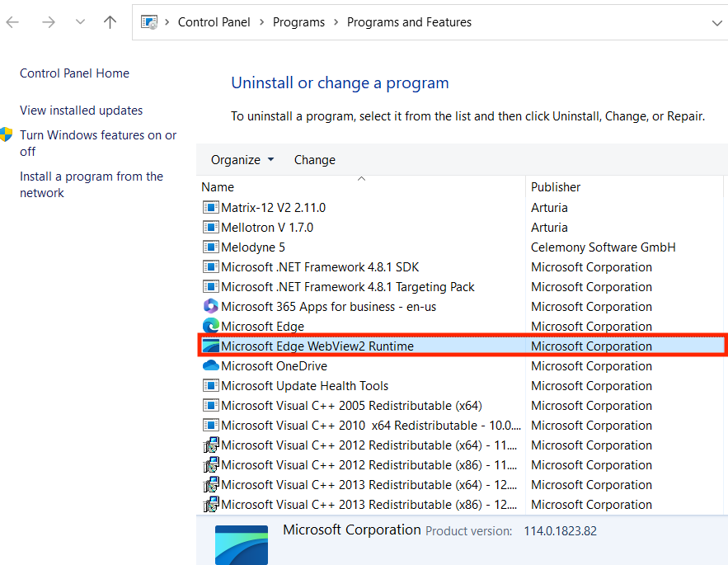Click Programs and Features breadcrumb
728x565 pixels.
click(x=409, y=22)
